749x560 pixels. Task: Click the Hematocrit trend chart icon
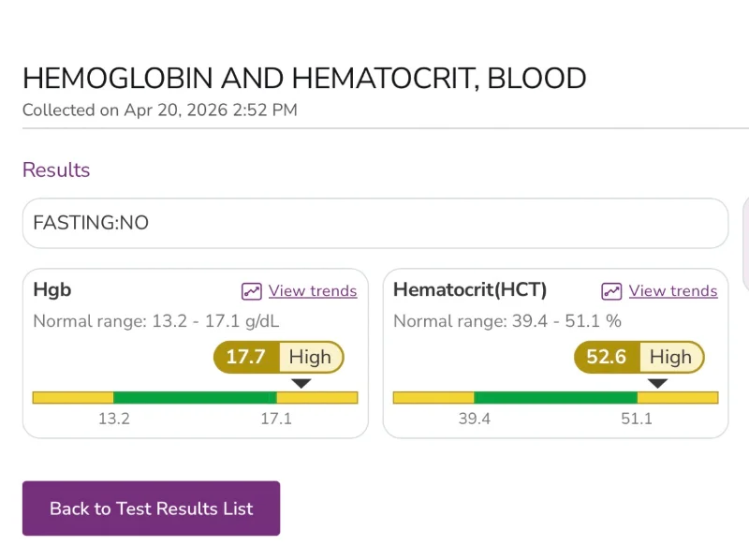tap(611, 291)
